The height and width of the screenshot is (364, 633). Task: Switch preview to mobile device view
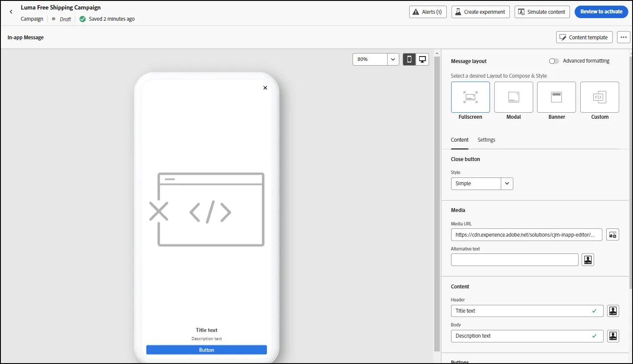[x=409, y=59]
